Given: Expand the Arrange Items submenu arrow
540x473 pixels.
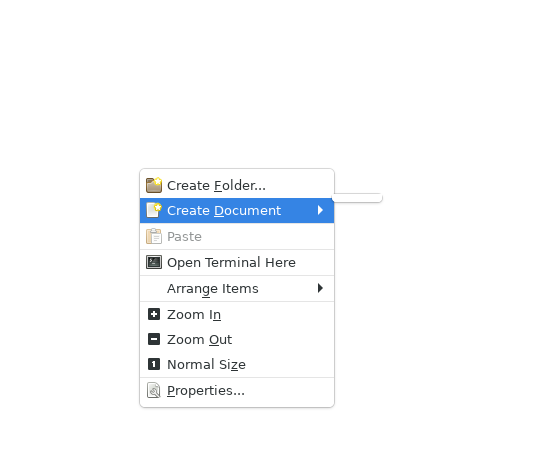Looking at the screenshot, I should (320, 288).
